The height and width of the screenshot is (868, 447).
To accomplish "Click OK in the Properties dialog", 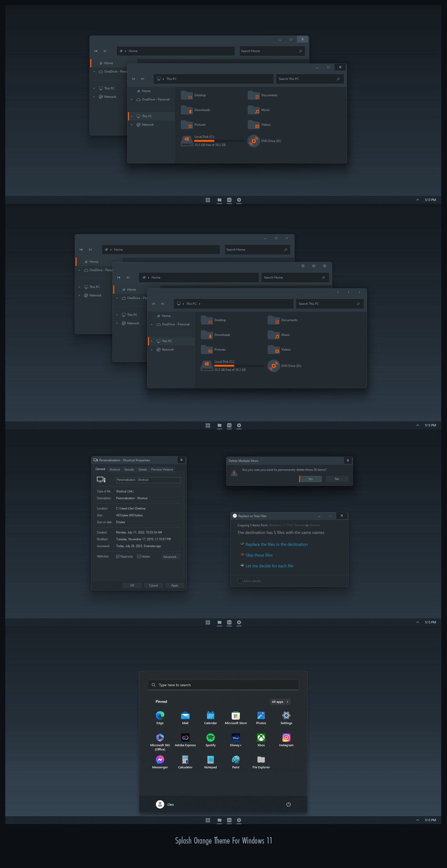I will tap(132, 585).
